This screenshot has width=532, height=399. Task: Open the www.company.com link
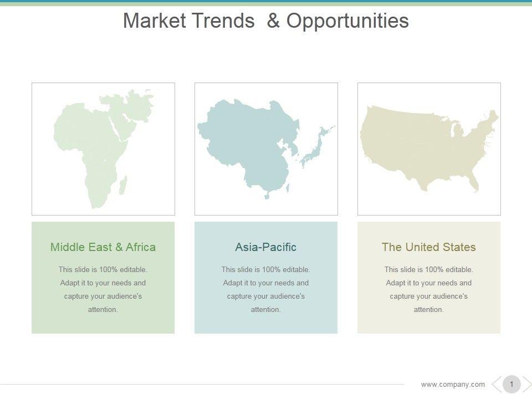pos(453,385)
